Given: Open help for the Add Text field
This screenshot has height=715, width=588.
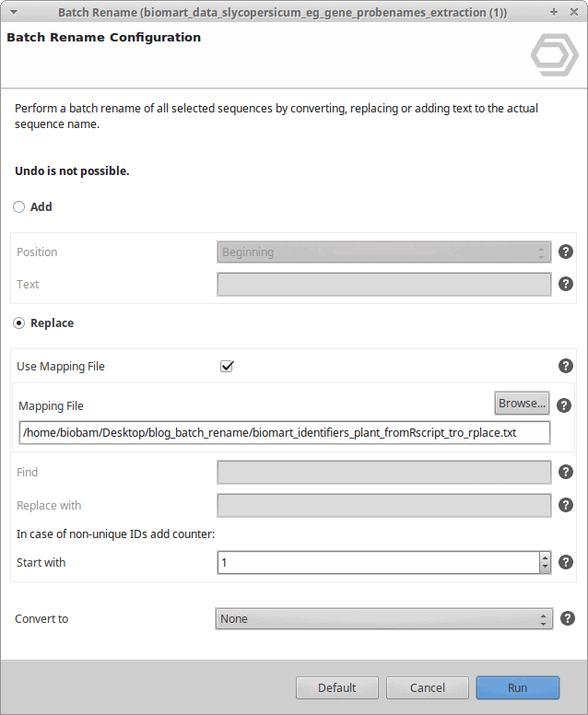Looking at the screenshot, I should click(x=566, y=284).
